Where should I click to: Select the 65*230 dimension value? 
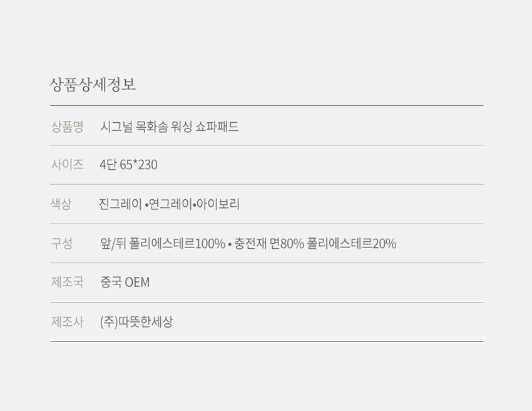coord(139,165)
